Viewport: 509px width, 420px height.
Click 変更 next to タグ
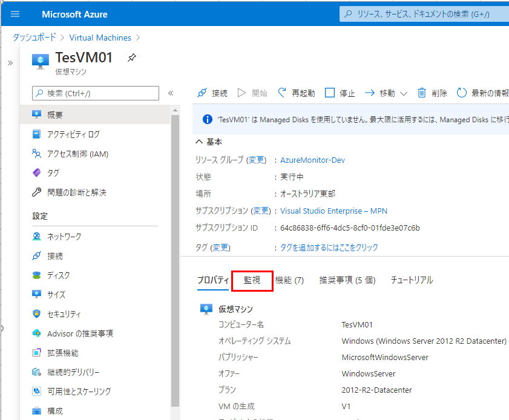[220, 248]
